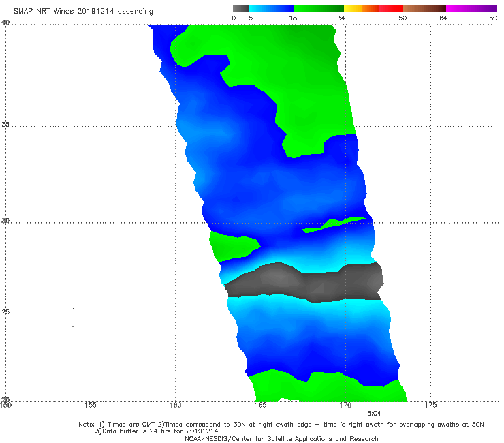Click the colorbar label '18'

(x=293, y=18)
